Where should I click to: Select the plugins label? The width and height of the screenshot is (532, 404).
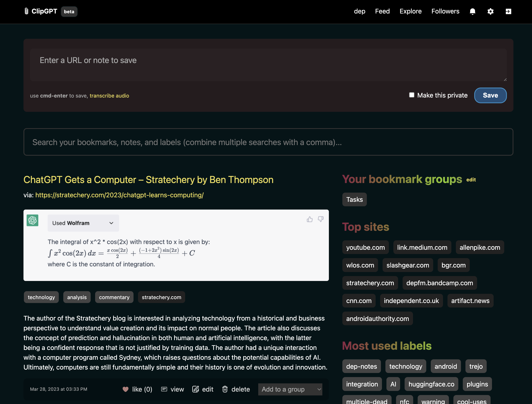coord(477,384)
